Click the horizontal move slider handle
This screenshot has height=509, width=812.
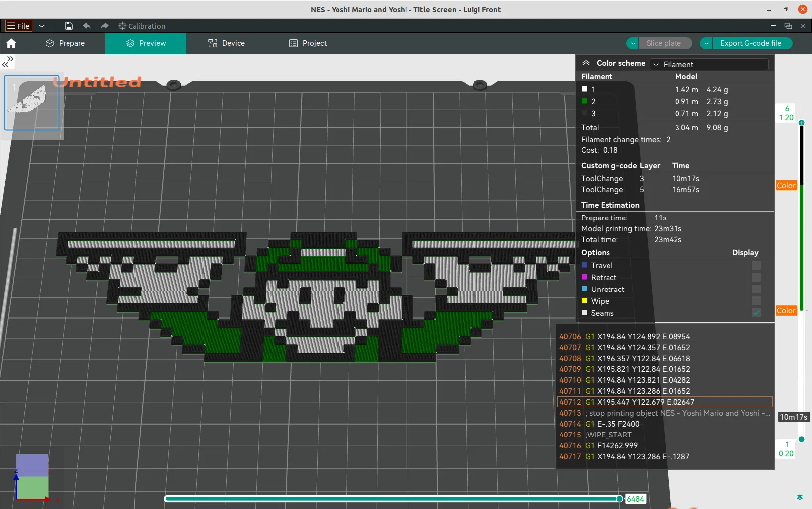(x=619, y=499)
